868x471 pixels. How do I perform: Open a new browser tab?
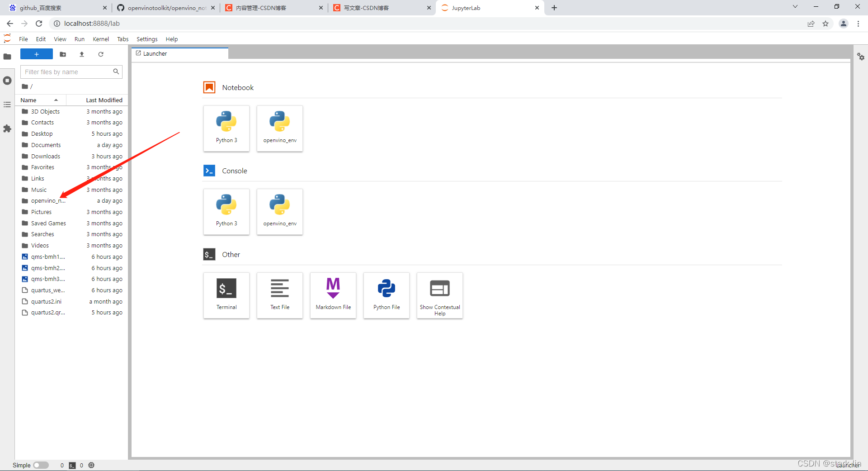point(554,8)
